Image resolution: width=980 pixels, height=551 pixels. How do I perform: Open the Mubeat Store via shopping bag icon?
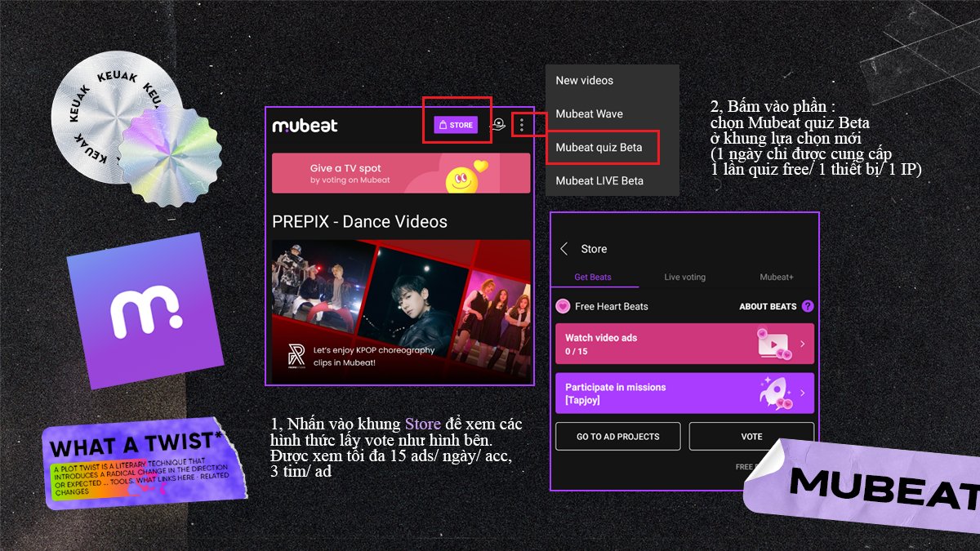click(x=456, y=125)
